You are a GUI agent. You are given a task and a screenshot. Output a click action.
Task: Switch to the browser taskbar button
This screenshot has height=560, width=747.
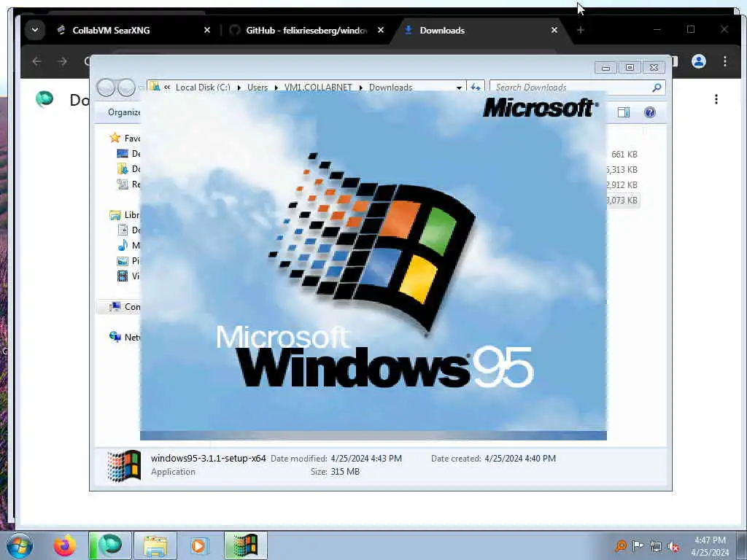coord(109,545)
